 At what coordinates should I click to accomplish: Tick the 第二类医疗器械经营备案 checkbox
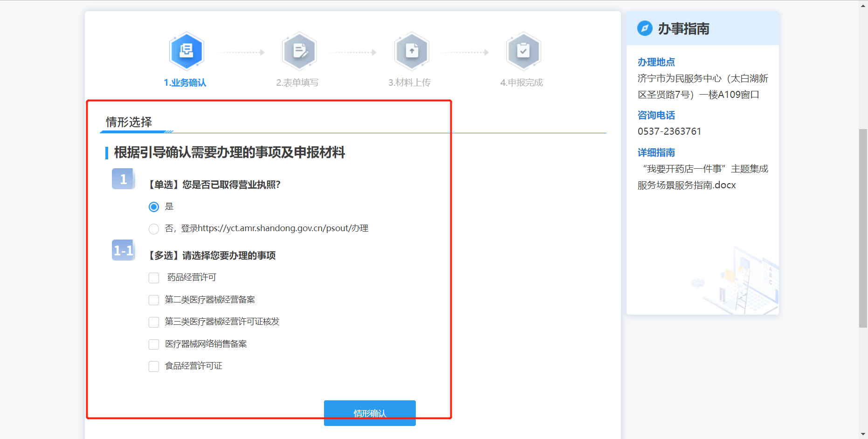tap(154, 300)
